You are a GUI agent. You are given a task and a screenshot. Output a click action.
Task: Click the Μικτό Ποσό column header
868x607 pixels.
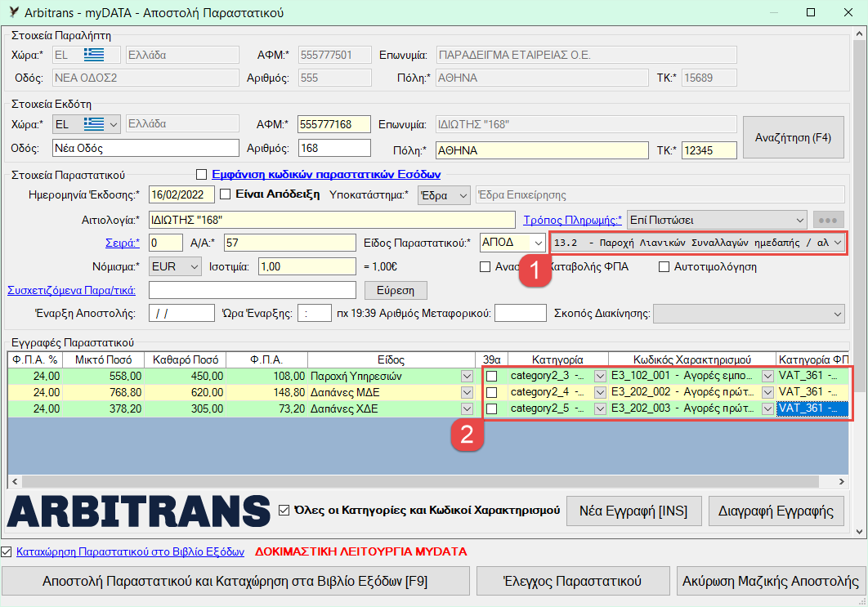point(103,359)
